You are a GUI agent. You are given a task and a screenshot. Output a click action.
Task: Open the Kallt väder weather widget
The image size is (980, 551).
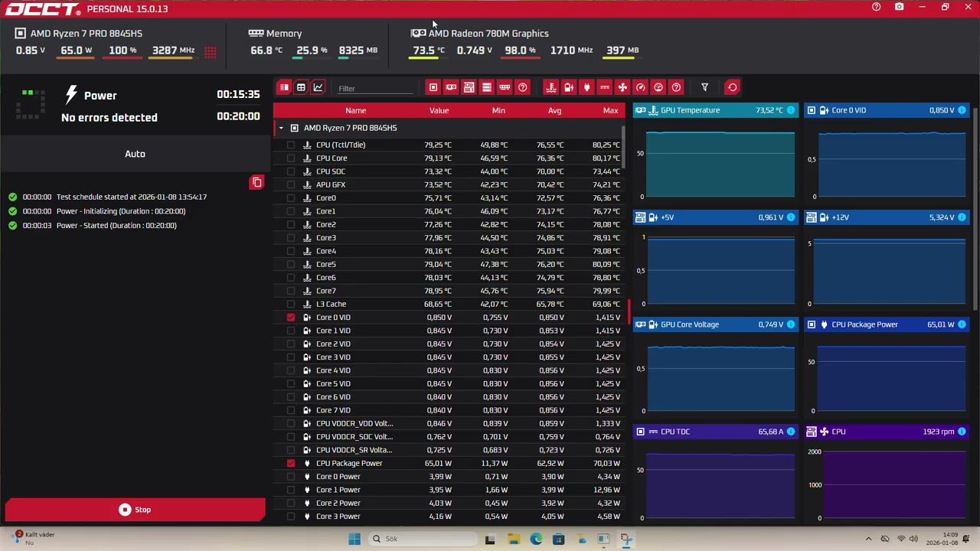[x=34, y=539]
